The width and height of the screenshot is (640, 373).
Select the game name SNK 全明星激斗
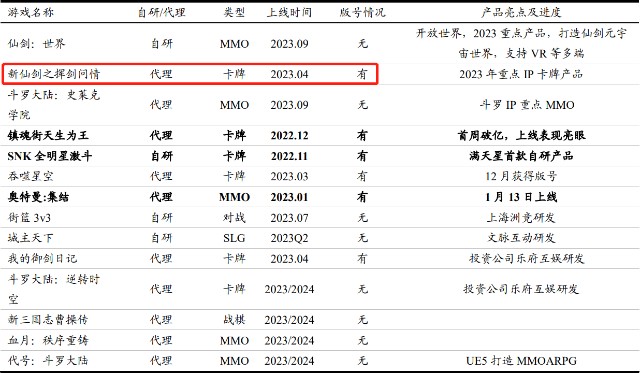50,156
